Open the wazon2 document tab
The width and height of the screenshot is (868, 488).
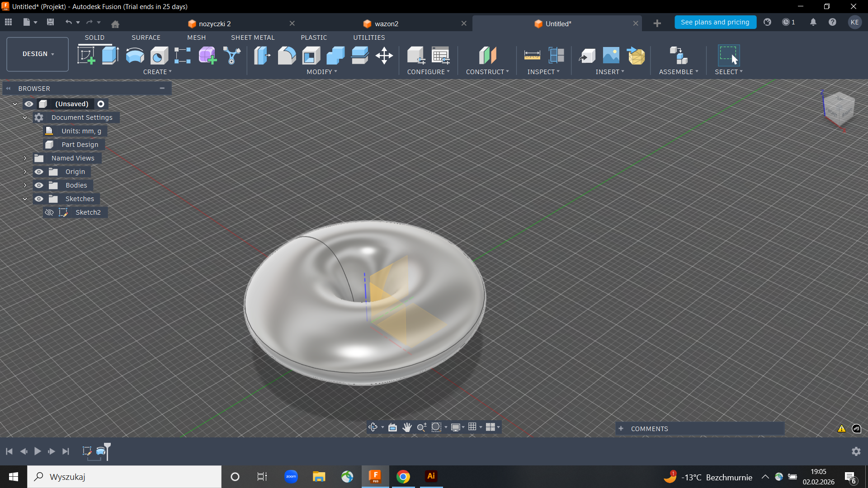click(x=386, y=23)
